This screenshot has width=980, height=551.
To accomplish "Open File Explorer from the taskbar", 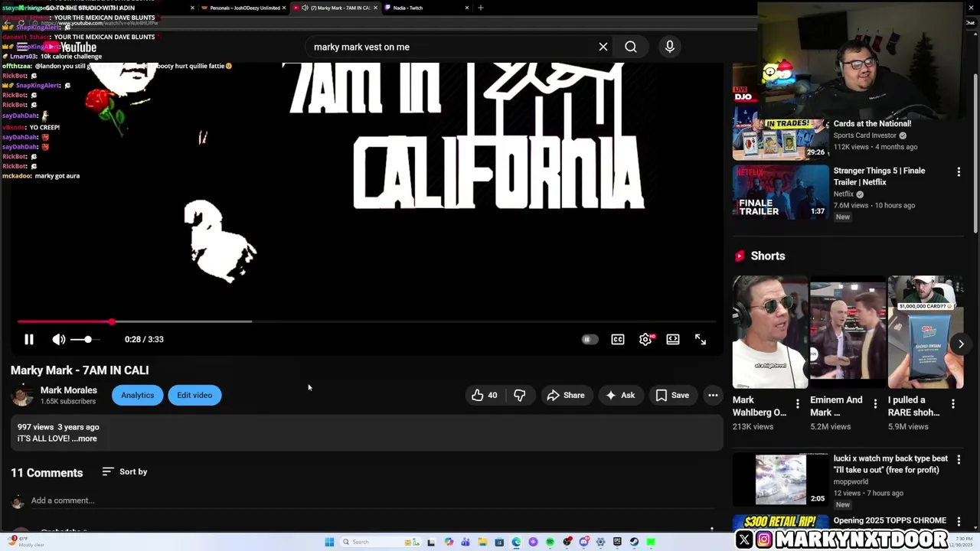I will (482, 542).
